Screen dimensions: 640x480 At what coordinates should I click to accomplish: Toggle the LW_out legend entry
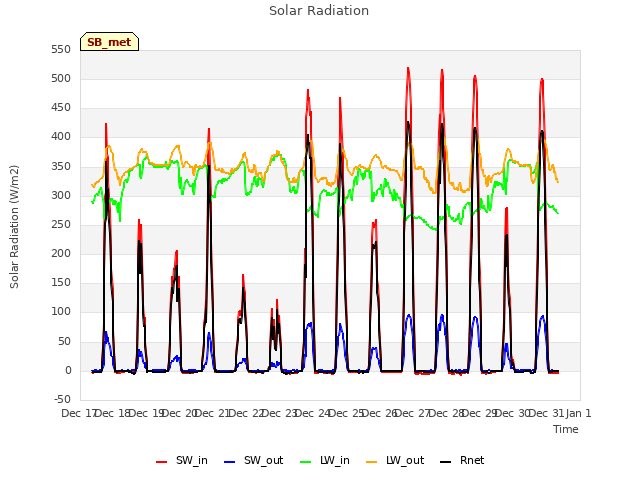tap(395, 460)
